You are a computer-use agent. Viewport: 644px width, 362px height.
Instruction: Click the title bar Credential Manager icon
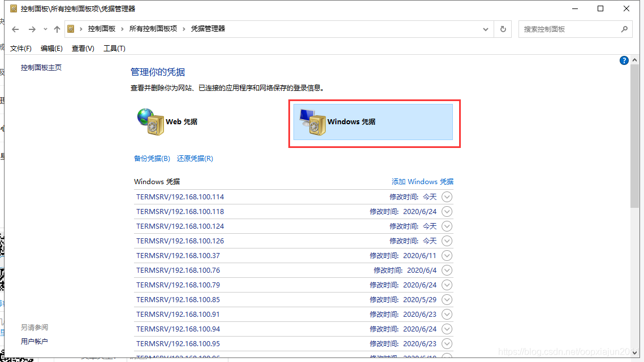point(14,8)
